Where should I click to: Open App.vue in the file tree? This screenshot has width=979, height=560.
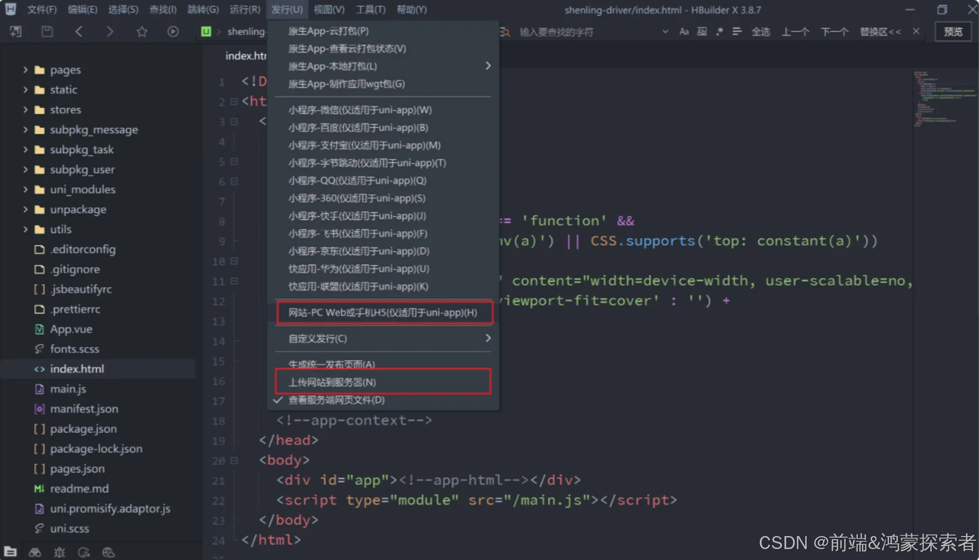[71, 329]
